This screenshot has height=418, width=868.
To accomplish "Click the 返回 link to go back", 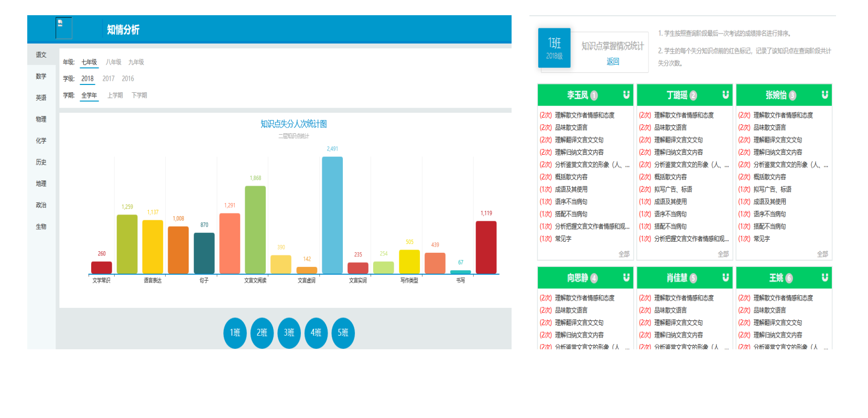I will 613,61.
